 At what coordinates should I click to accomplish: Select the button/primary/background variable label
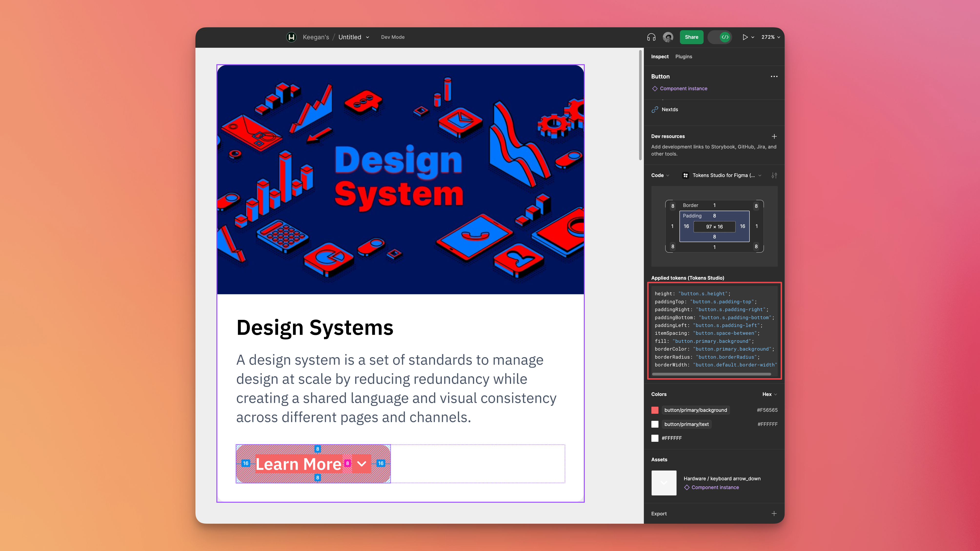click(696, 410)
